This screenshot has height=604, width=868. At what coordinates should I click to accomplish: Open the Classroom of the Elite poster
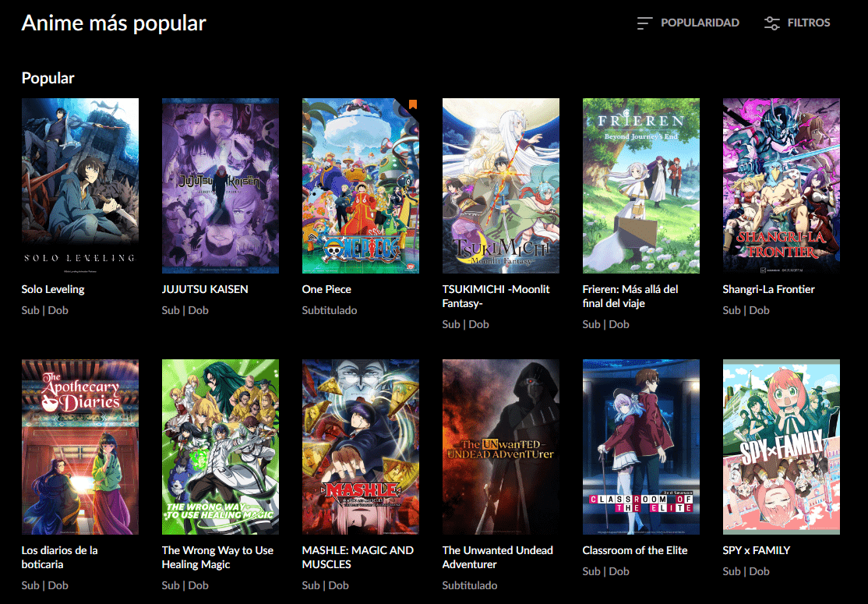pyautogui.click(x=641, y=447)
